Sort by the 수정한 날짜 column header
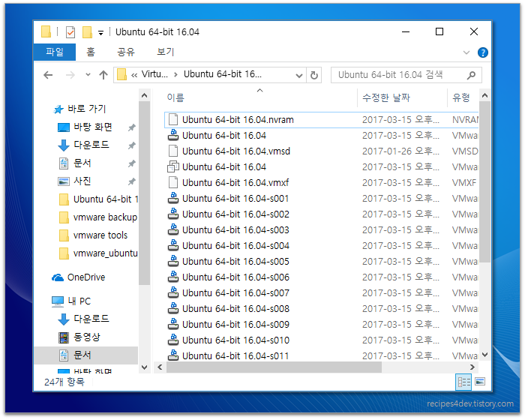The height and width of the screenshot is (420, 525). [x=386, y=97]
